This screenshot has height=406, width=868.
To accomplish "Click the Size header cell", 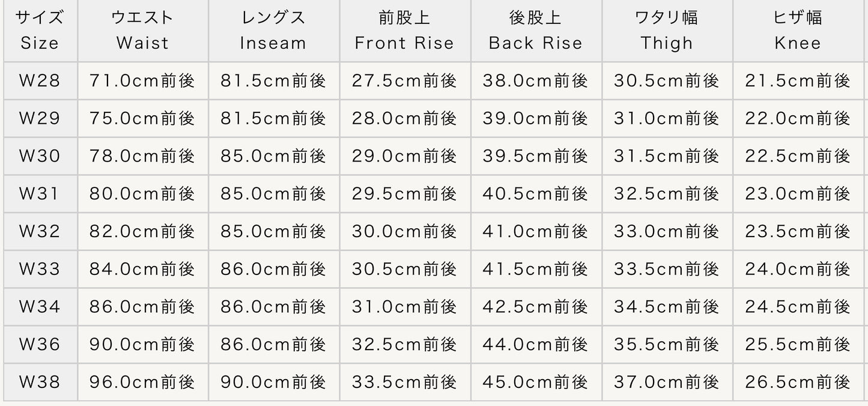I will [40, 31].
